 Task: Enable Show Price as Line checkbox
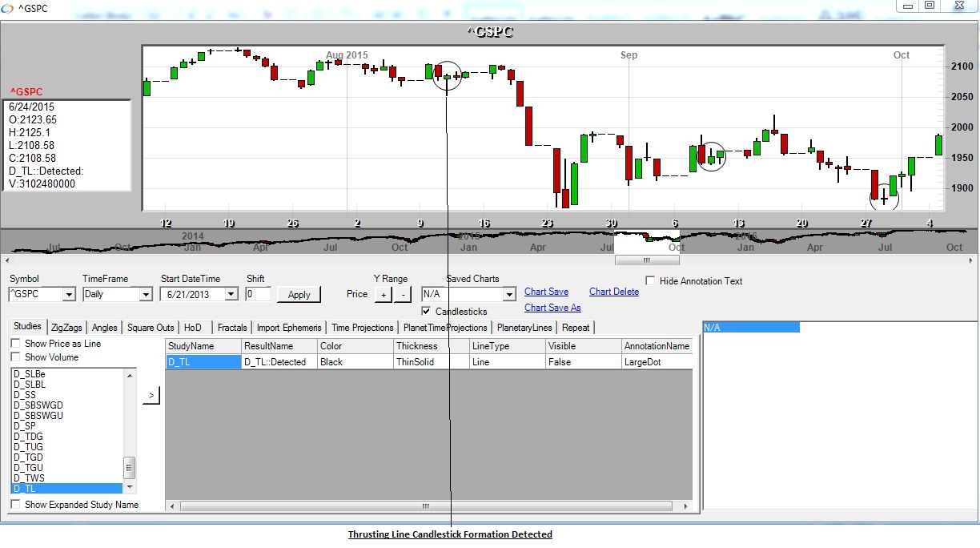(16, 344)
